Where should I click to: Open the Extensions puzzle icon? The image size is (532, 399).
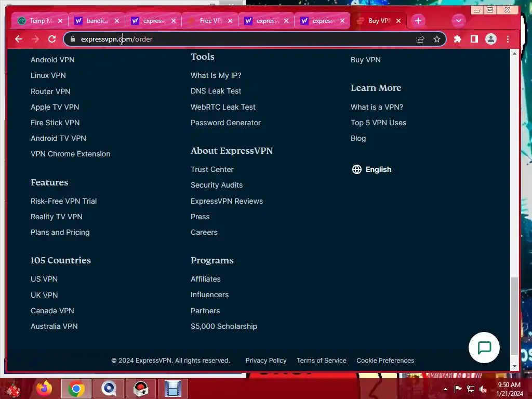point(457,39)
